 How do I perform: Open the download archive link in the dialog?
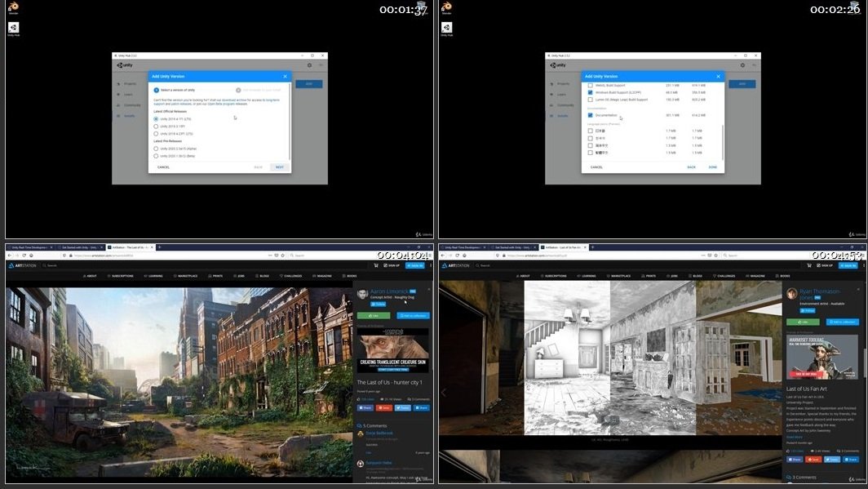pos(234,100)
